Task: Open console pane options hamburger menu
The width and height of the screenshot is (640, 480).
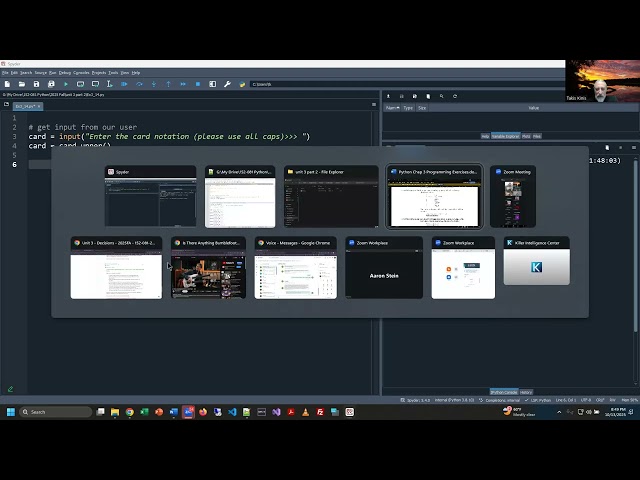Action: tap(634, 147)
